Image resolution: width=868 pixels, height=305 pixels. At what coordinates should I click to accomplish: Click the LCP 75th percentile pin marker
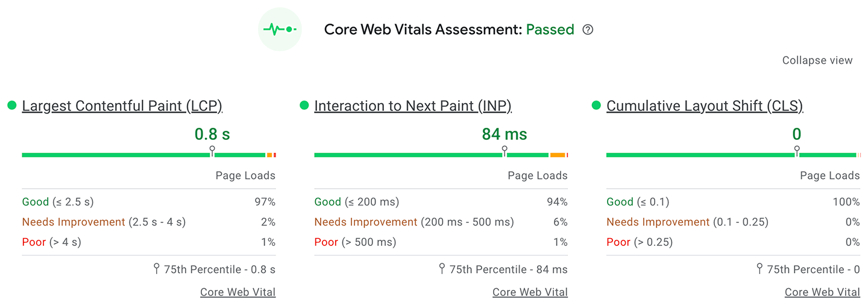tap(212, 149)
